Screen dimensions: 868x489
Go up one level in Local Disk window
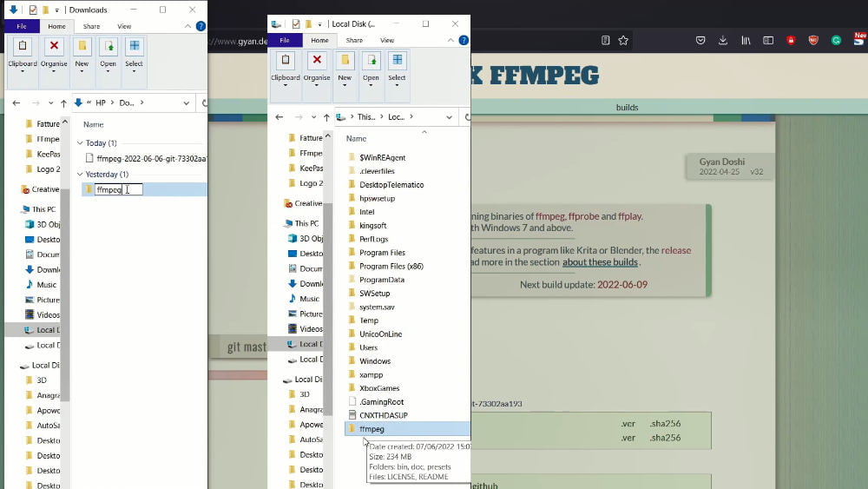pos(326,117)
